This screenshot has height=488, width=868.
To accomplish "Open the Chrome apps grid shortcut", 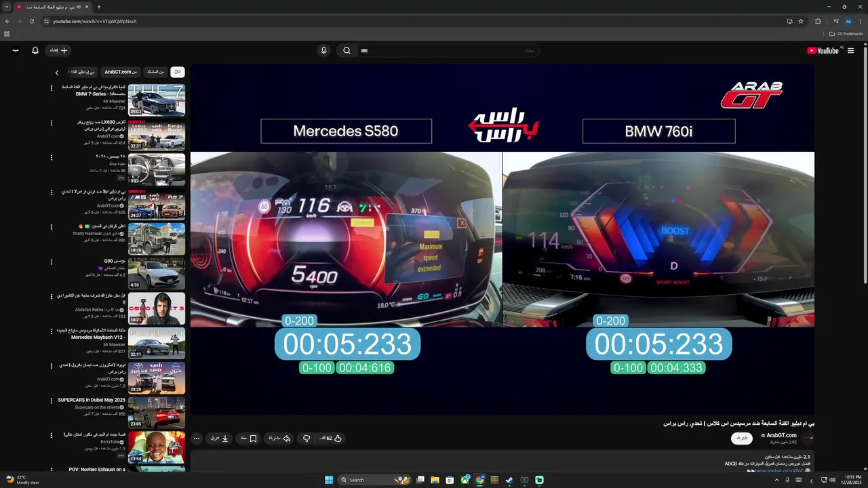I will coord(7,34).
